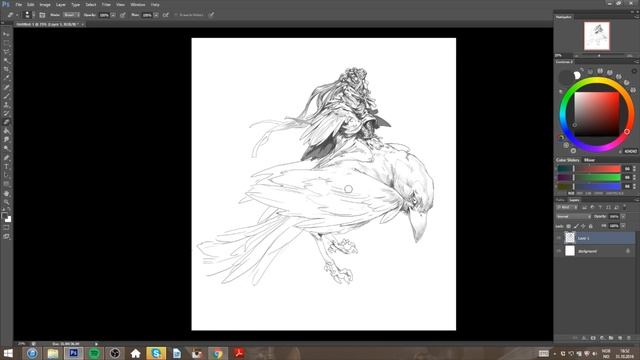Open Skype from the taskbar

(x=156, y=353)
